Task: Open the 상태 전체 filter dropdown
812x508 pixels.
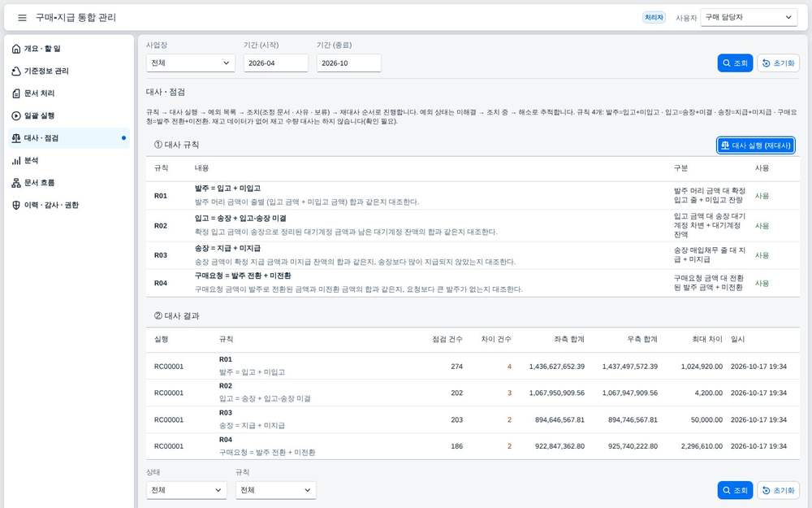Action: [187, 490]
